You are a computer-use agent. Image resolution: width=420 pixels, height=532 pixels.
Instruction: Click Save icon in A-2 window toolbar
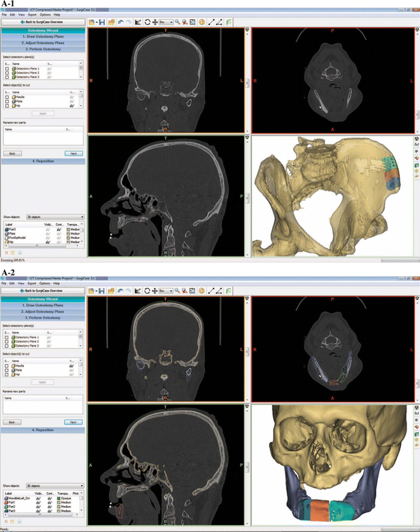(102, 291)
